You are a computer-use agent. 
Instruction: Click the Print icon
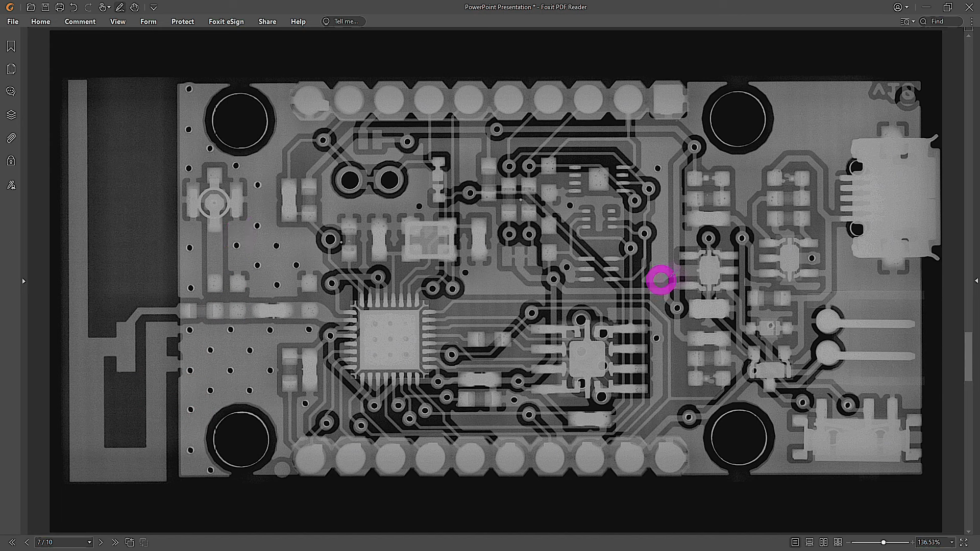click(60, 7)
